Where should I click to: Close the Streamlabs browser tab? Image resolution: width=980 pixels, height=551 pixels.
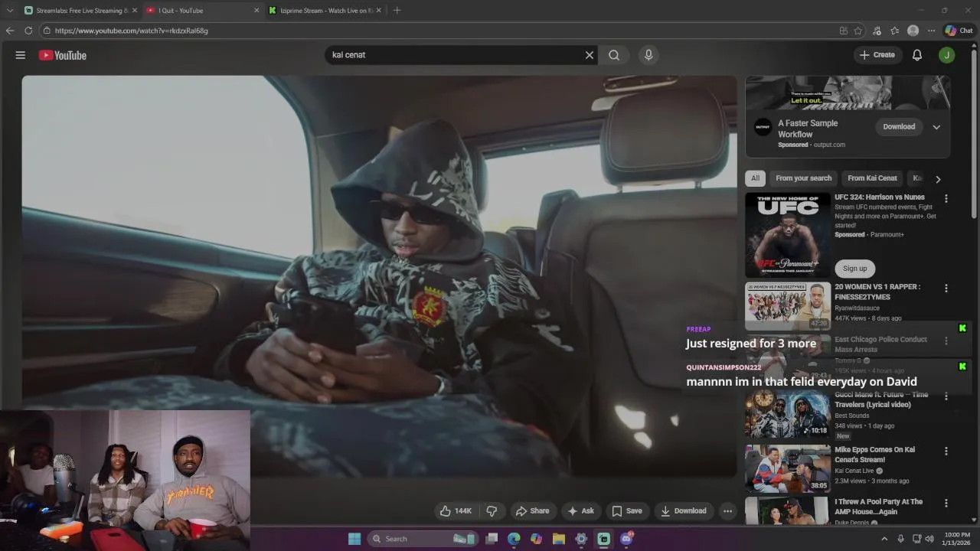(x=134, y=11)
